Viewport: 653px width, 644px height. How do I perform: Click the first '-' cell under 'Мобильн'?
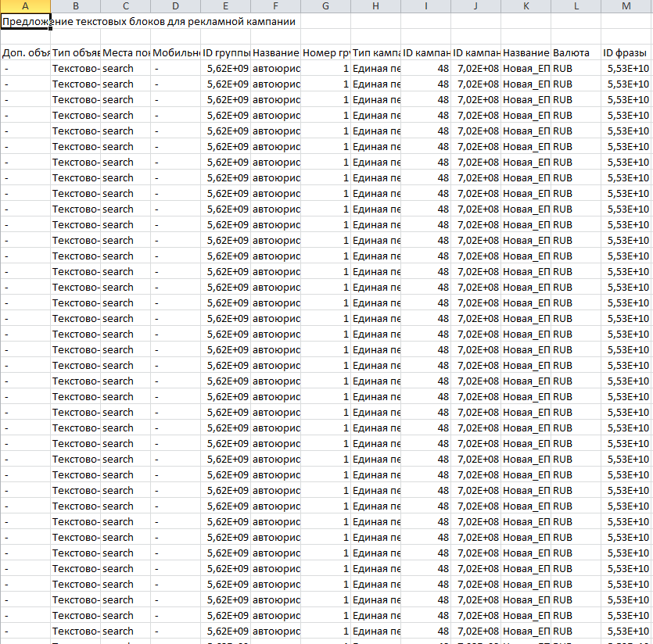coord(175,68)
